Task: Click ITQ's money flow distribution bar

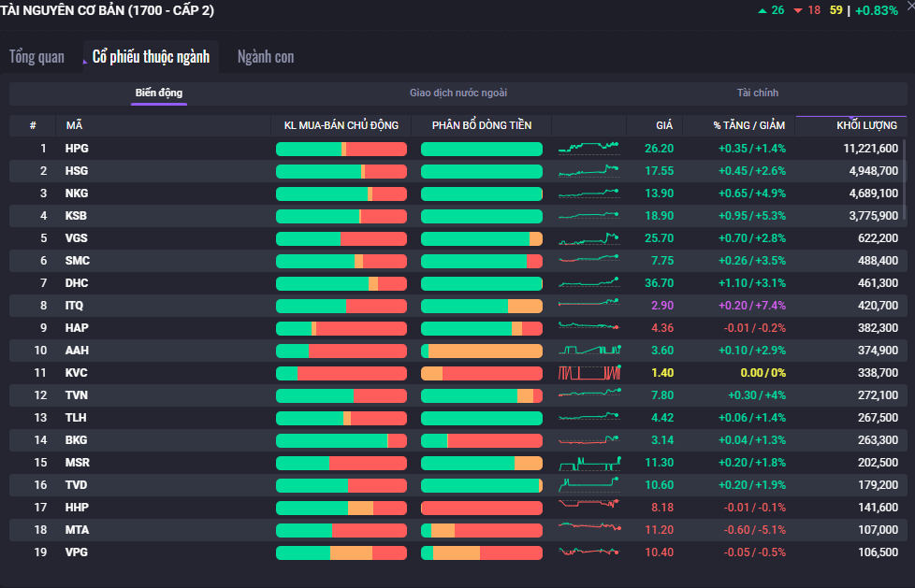Action: pos(481,306)
